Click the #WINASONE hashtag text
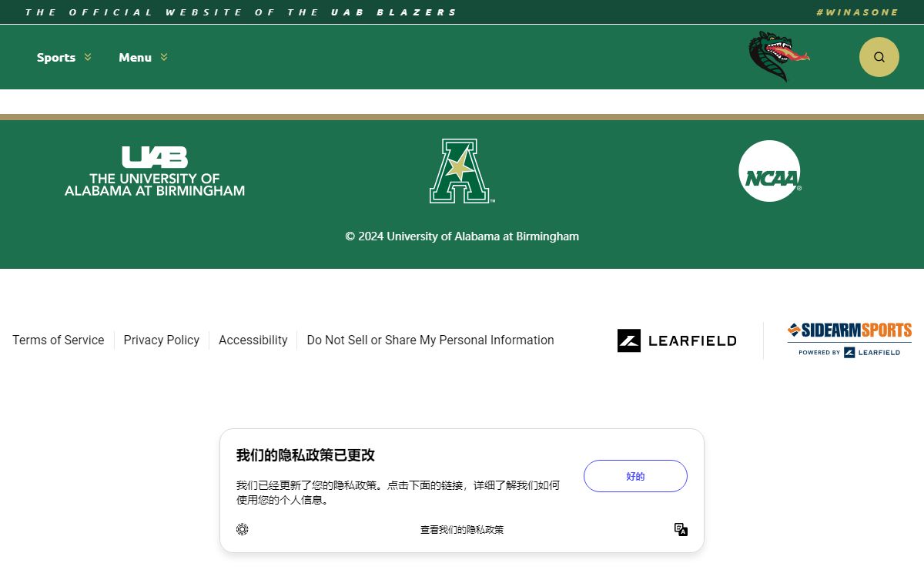 pos(858,12)
